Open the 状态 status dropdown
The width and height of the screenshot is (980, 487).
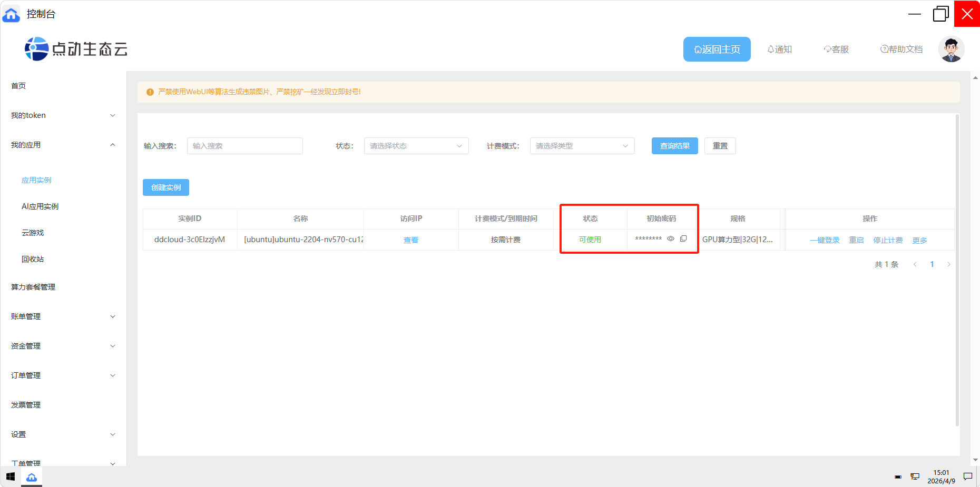(416, 146)
